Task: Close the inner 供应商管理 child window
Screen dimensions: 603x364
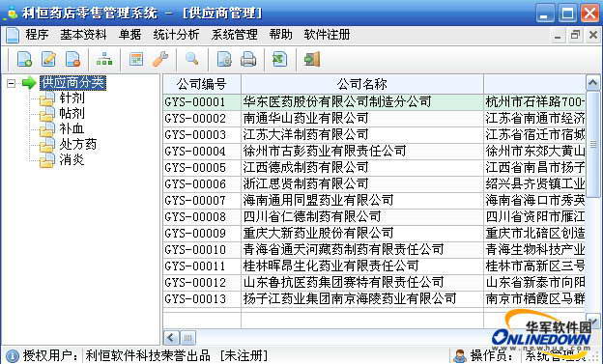Action: coord(593,36)
